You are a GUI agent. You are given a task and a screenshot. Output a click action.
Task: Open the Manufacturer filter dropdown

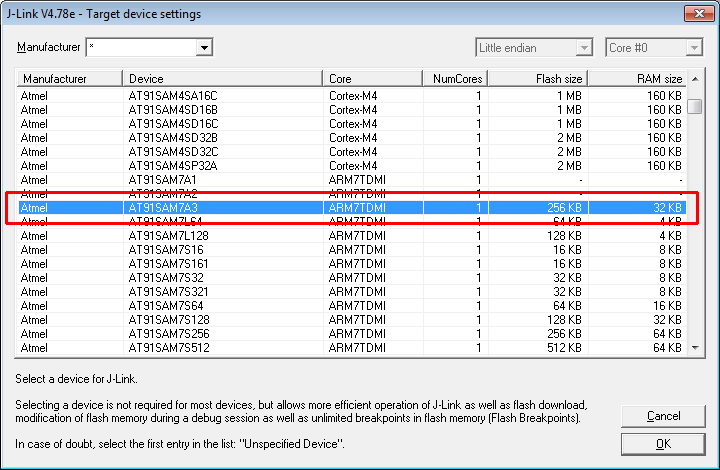pos(204,47)
